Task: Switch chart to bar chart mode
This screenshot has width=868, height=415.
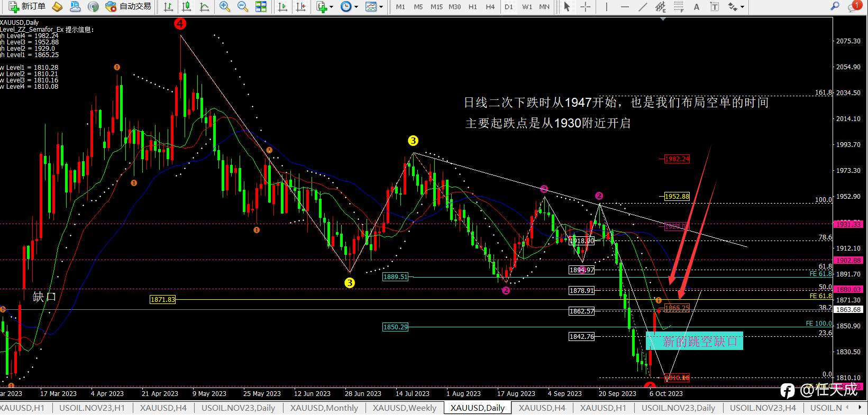Action: (x=168, y=6)
